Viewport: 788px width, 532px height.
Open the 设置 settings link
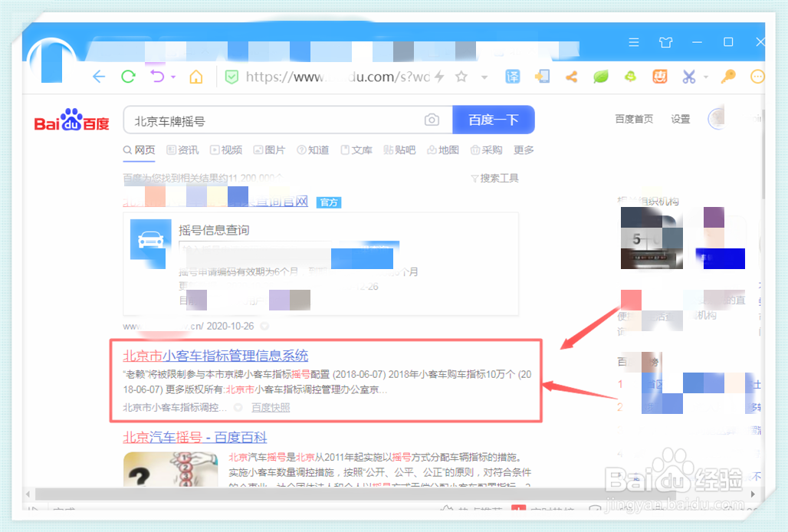(x=680, y=119)
